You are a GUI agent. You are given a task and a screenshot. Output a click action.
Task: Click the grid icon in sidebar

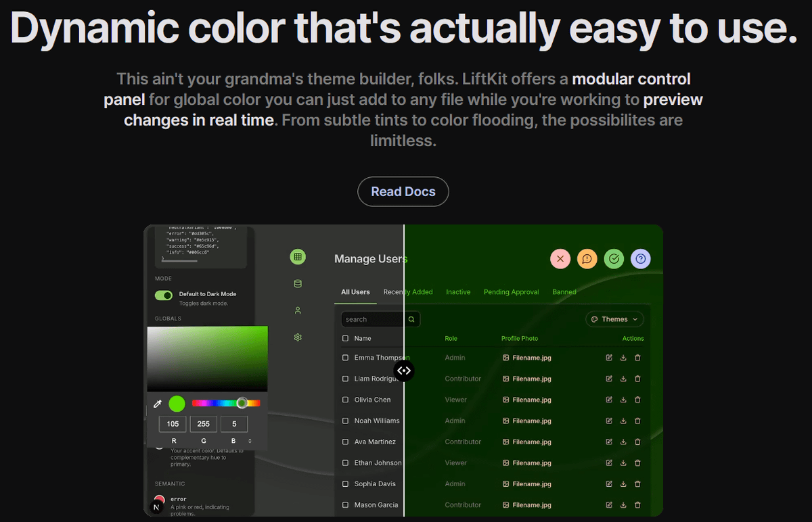coord(297,257)
